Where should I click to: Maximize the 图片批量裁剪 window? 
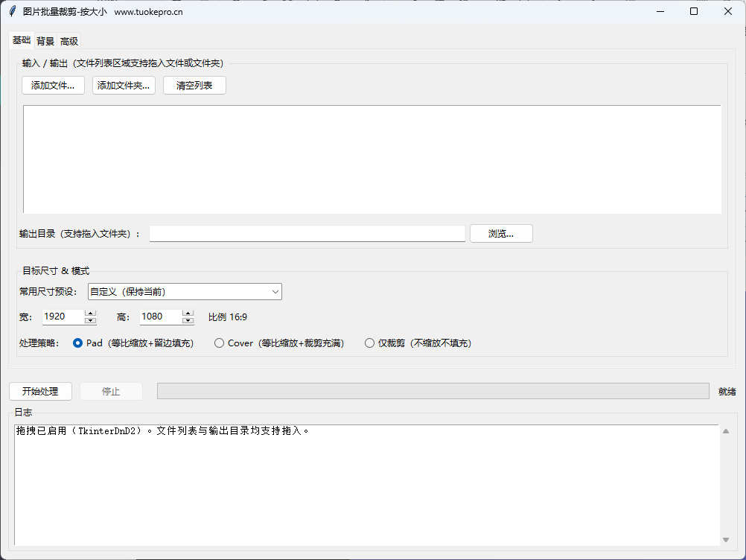[694, 11]
